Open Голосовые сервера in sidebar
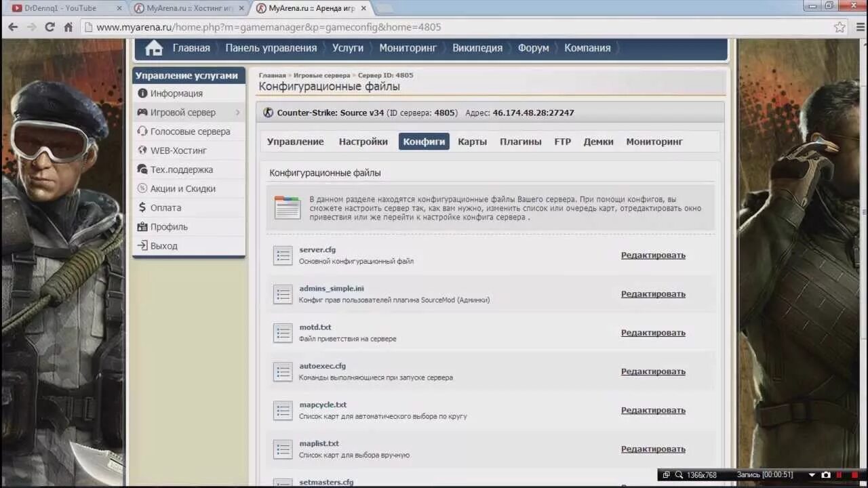 pos(189,131)
